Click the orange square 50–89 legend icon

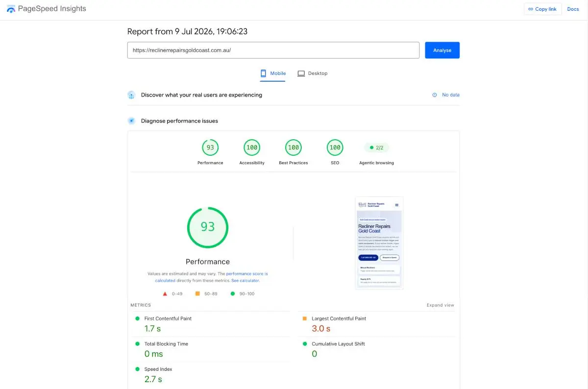coord(197,293)
